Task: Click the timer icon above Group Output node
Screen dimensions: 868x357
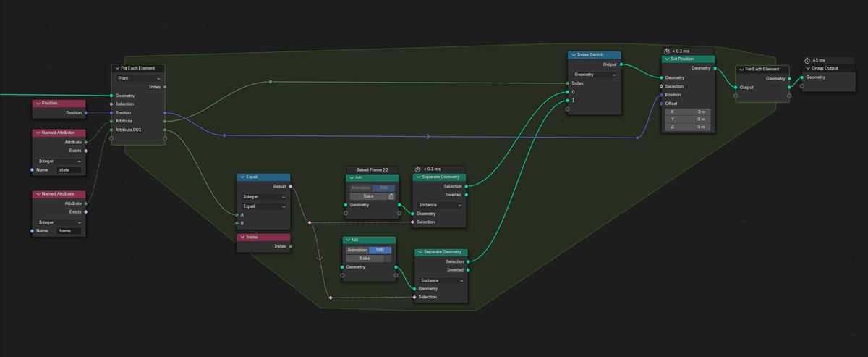Action: 808,60
